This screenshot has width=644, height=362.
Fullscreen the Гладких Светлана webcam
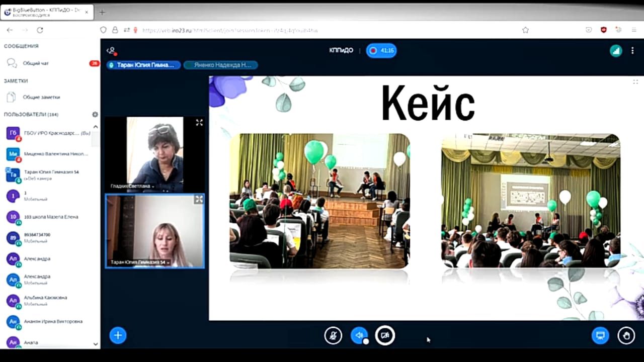pyautogui.click(x=199, y=122)
